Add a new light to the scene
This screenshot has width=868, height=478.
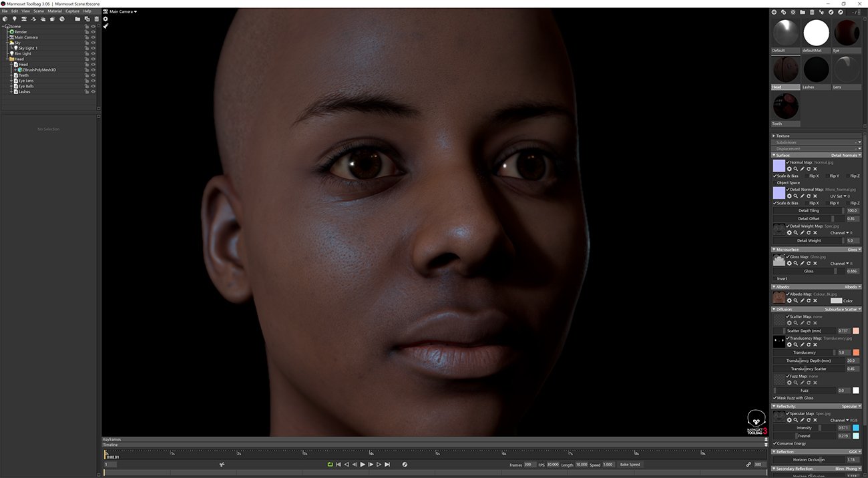tap(15, 19)
